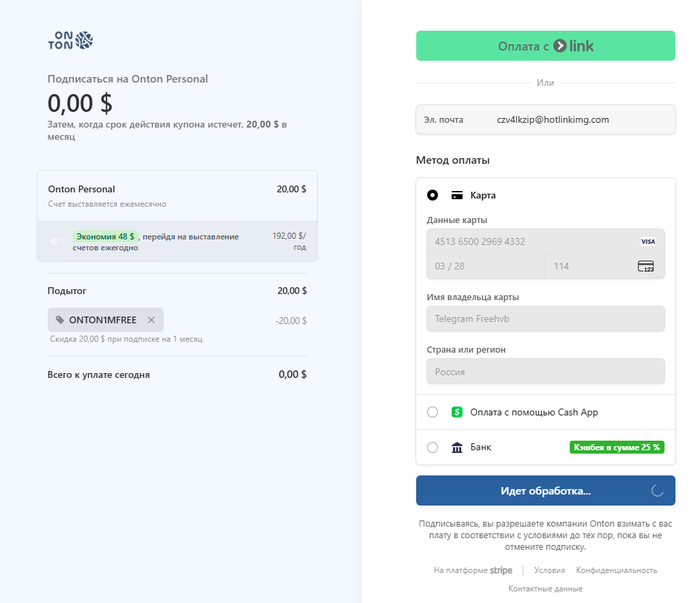
Task: Click the card payment icon
Action: point(457,195)
